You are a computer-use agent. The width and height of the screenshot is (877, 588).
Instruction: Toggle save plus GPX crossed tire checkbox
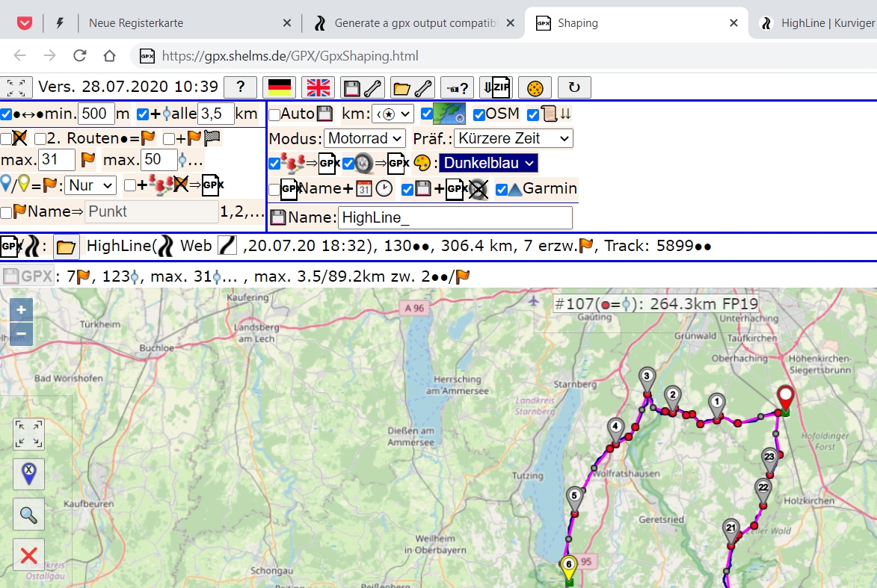(407, 190)
